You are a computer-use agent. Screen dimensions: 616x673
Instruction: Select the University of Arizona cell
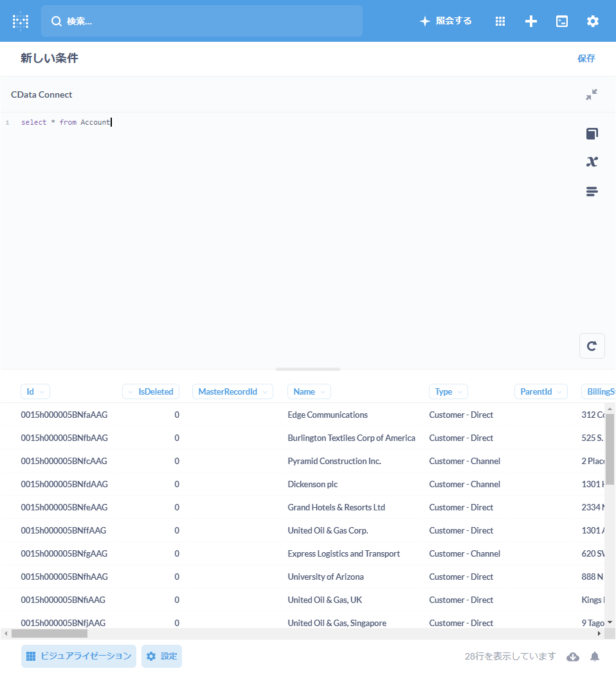(x=325, y=577)
